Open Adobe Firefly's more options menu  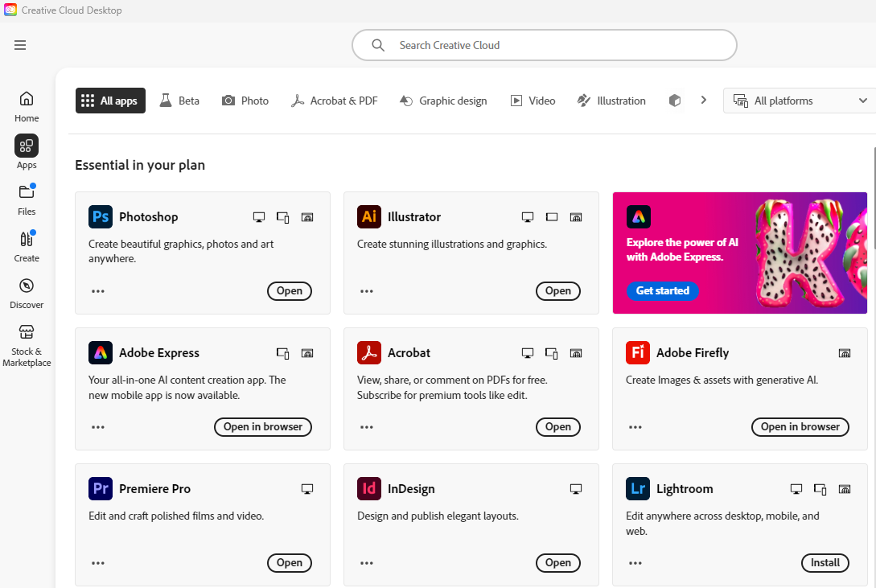635,427
